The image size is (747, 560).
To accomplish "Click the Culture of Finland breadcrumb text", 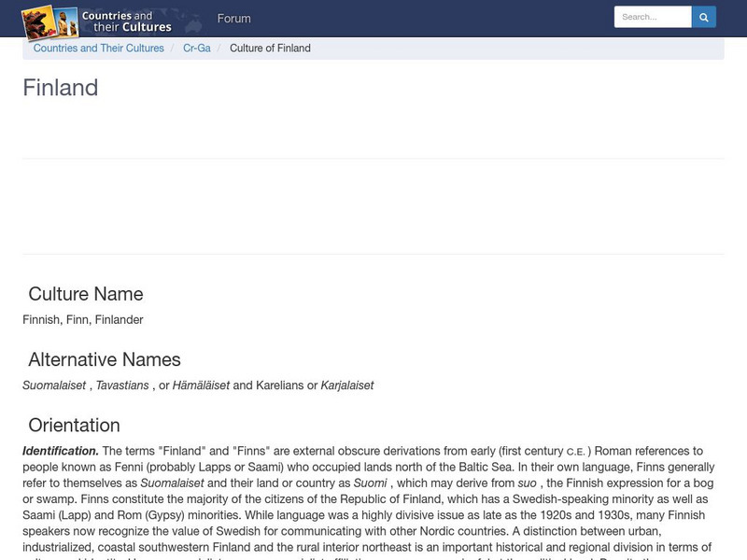I will point(270,49).
